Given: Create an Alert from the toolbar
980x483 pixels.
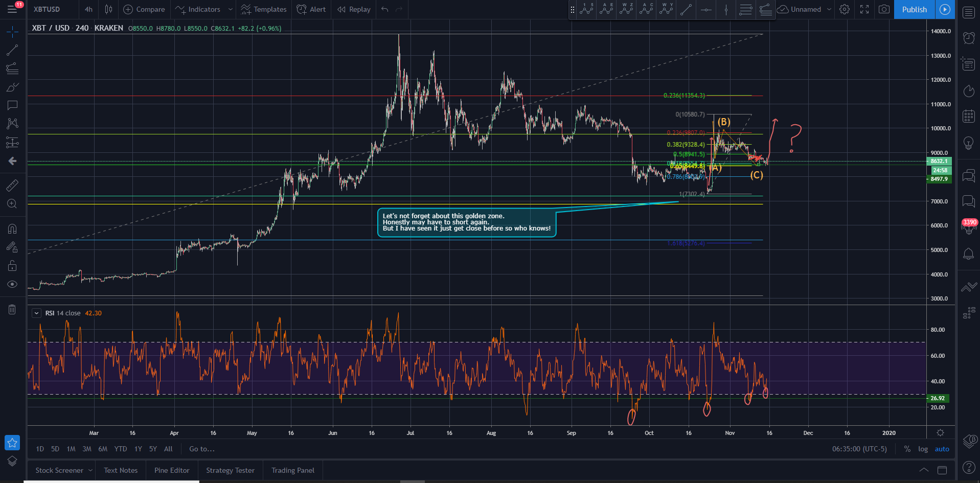Looking at the screenshot, I should click(311, 9).
